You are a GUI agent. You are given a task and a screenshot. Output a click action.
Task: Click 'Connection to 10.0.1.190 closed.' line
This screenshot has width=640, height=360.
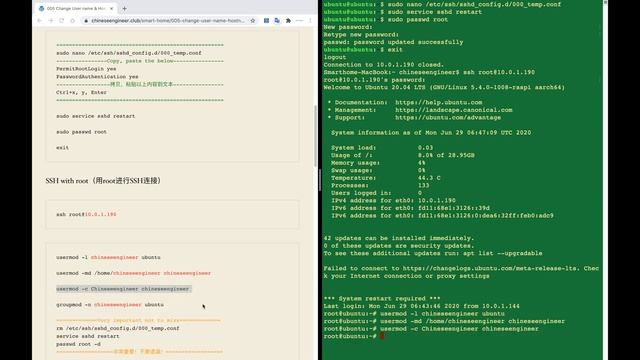pos(383,65)
